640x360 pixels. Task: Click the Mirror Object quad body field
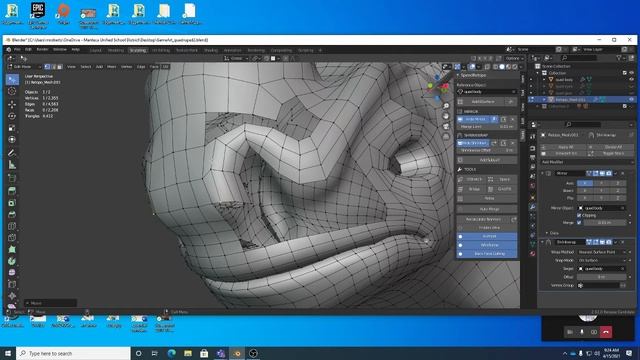[602, 208]
